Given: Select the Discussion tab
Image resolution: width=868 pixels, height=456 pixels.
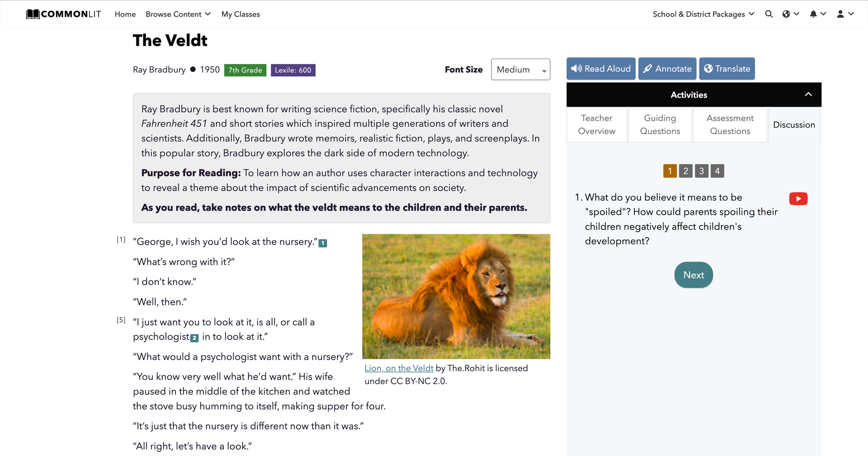Looking at the screenshot, I should click(794, 125).
